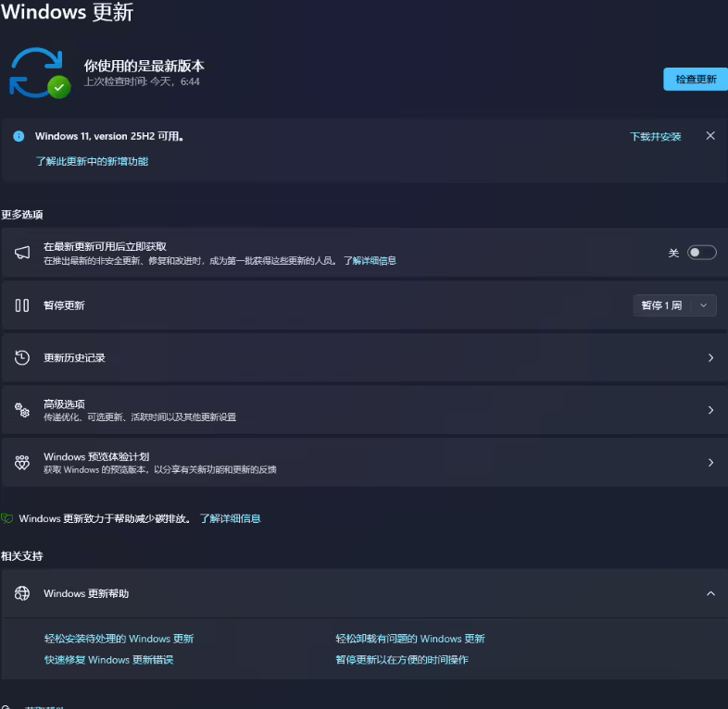Click the 下载并安装 link

(x=656, y=136)
